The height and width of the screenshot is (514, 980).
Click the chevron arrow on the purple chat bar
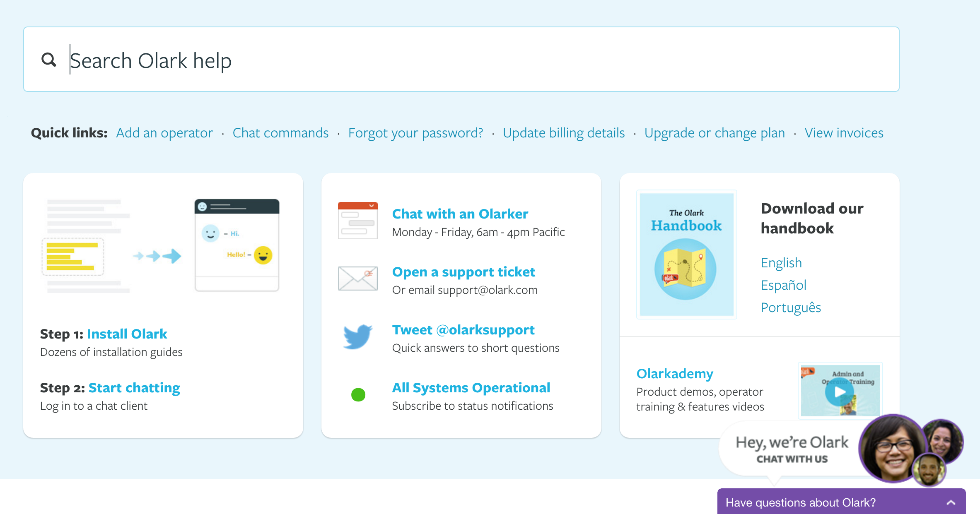click(951, 503)
